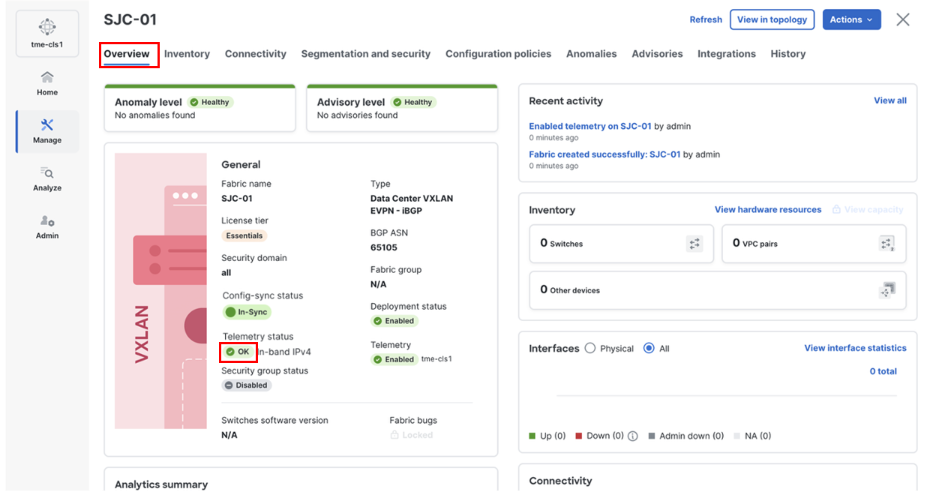Image resolution: width=936 pixels, height=492 pixels.
Task: Click the VPC pairs card icon
Action: coord(886,243)
